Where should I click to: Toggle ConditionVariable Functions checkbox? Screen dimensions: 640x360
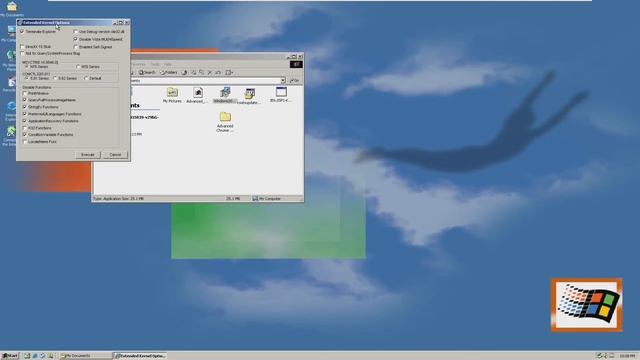[25, 134]
